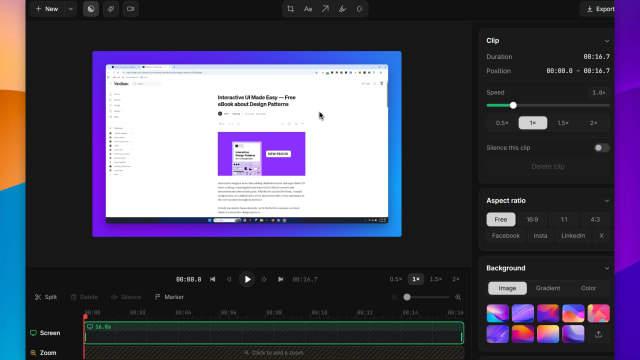
Task: Open the dropdown arrow next to New
Action: pos(71,9)
